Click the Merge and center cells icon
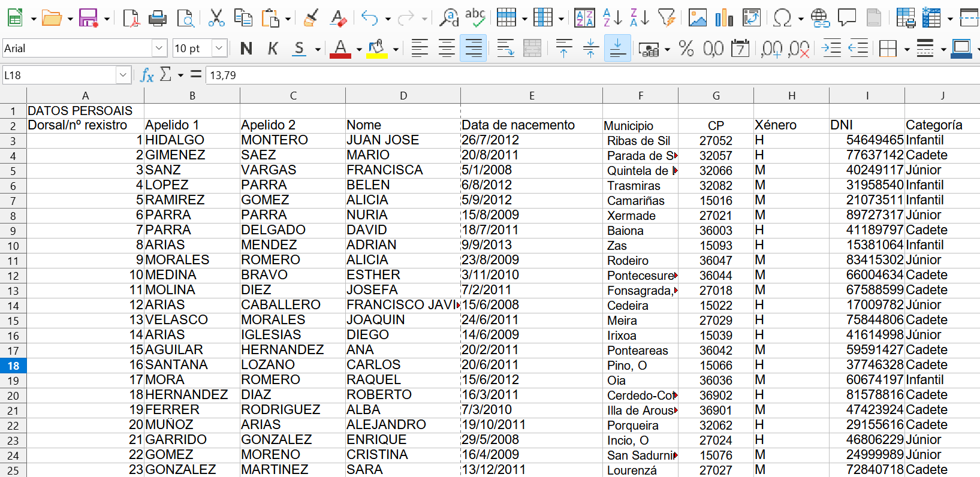Image resolution: width=980 pixels, height=477 pixels. (x=532, y=49)
